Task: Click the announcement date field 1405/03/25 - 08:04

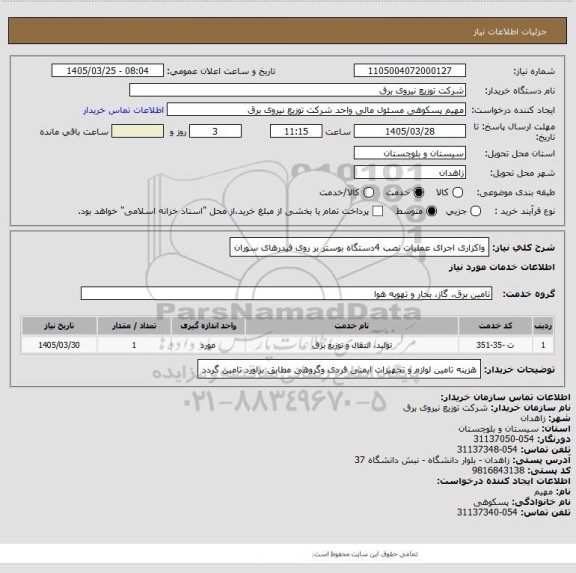Action: [x=108, y=71]
